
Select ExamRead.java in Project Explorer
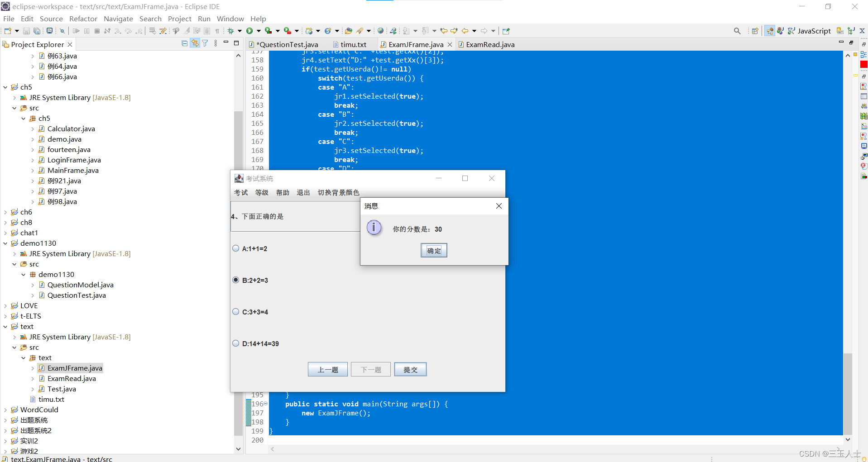tap(72, 378)
